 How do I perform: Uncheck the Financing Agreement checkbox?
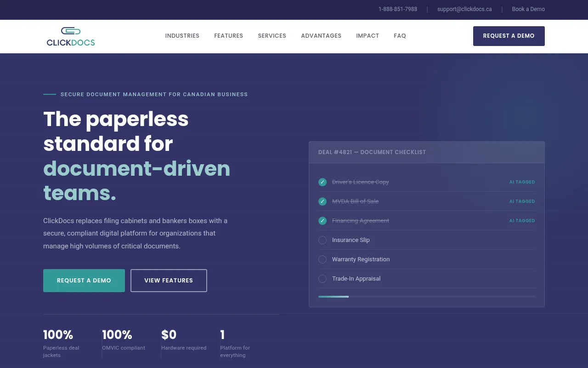click(322, 221)
